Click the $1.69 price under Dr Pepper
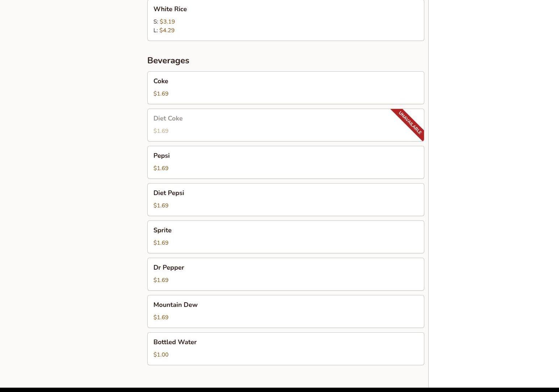The width and height of the screenshot is (559, 392). (x=161, y=280)
